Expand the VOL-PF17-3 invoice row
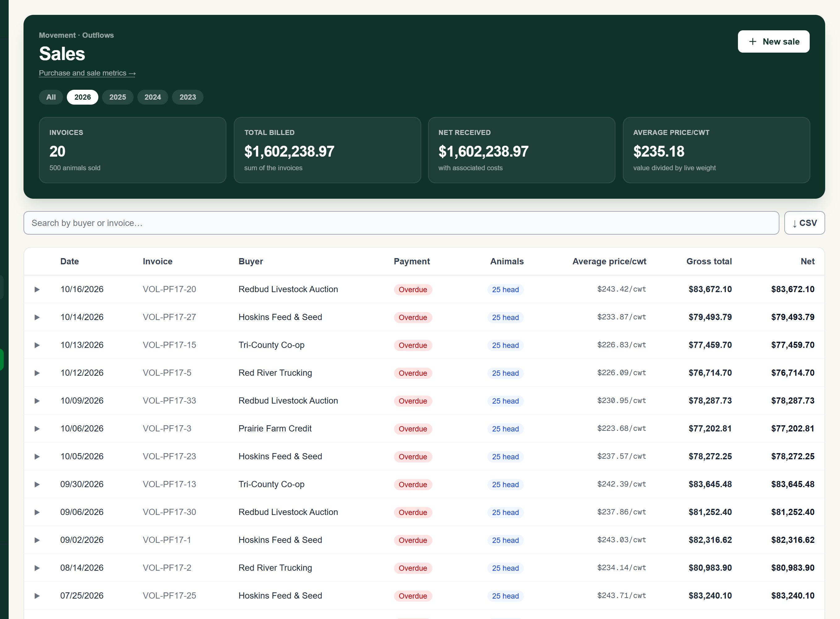 coord(37,429)
